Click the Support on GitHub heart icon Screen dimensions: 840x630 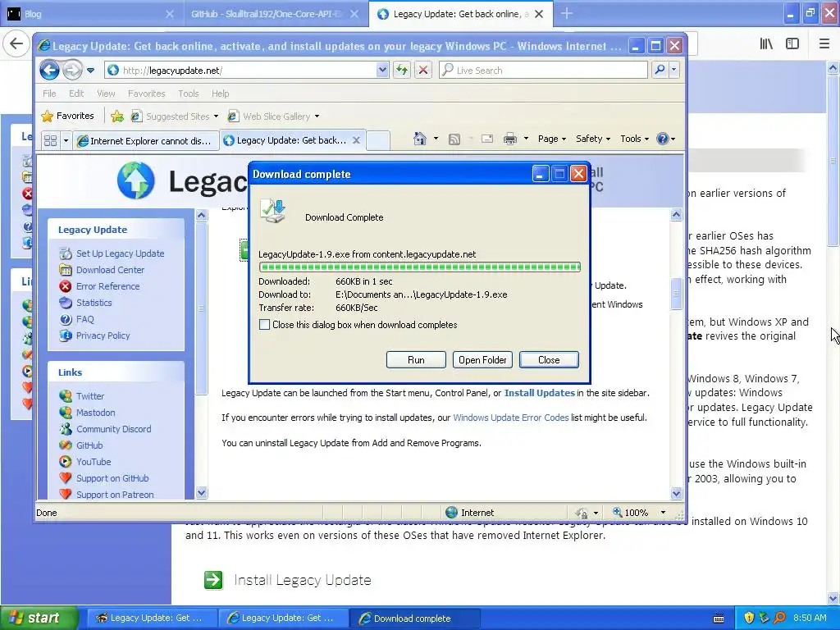(66, 478)
